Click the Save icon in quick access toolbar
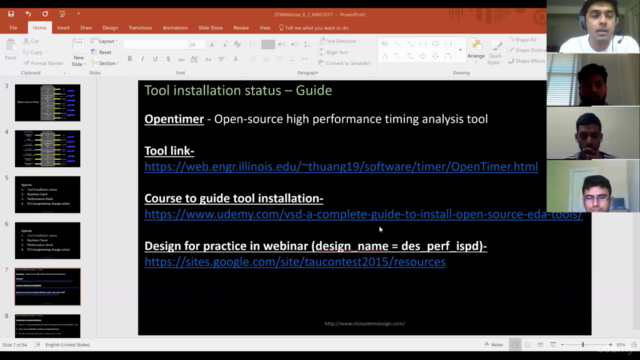The width and height of the screenshot is (640, 360). point(11,14)
